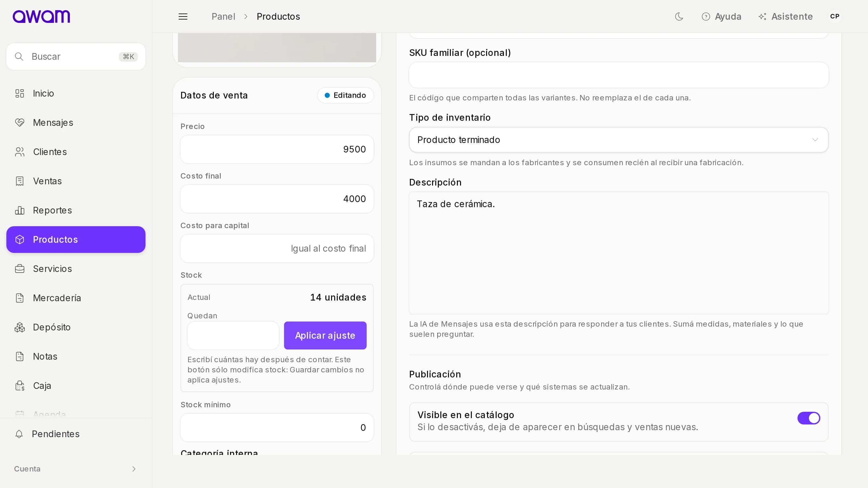
Task: Click the 'Datos de venta' heading
Action: click(x=214, y=95)
